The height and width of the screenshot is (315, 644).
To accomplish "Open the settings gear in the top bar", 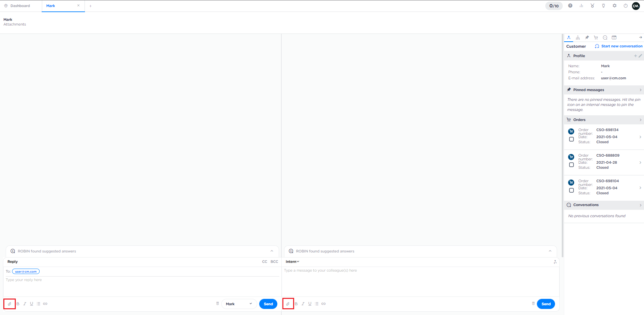I will 614,6.
